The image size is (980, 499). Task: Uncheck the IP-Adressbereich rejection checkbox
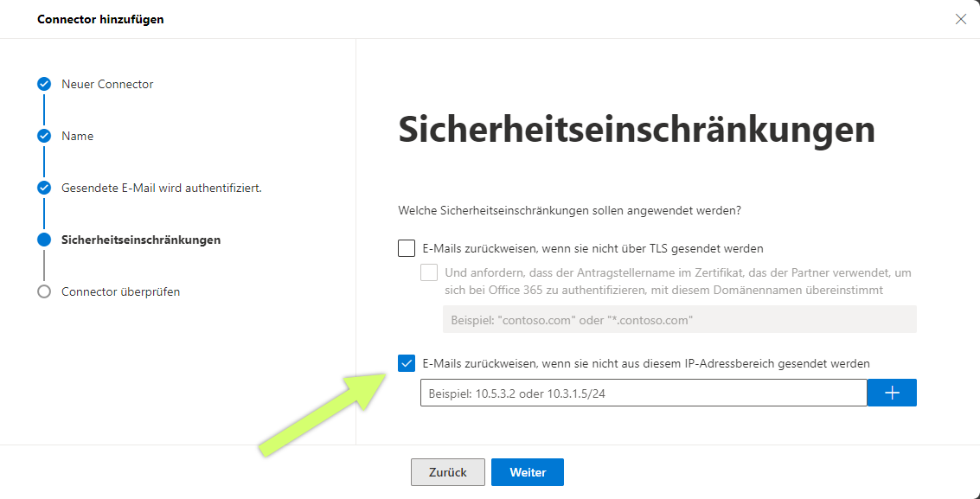[407, 363]
